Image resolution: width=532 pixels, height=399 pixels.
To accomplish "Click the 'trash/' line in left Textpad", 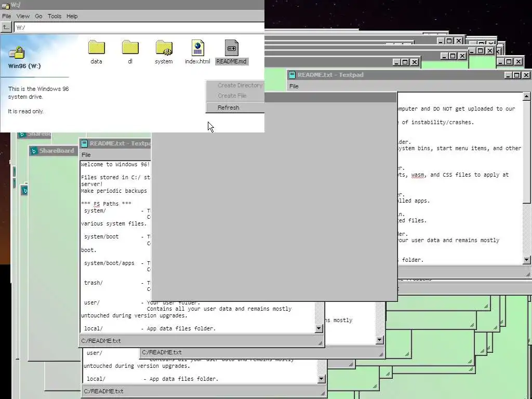I will pos(94,283).
